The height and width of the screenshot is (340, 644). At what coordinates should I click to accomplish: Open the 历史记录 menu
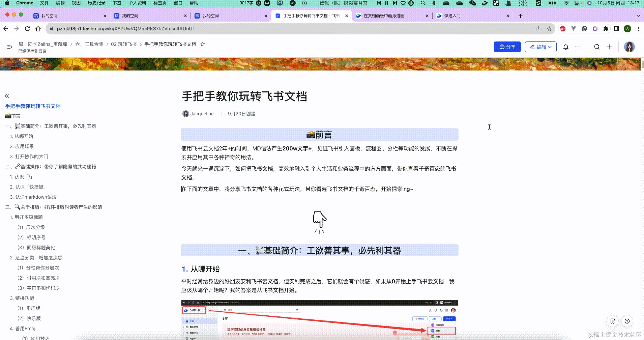(96, 3)
